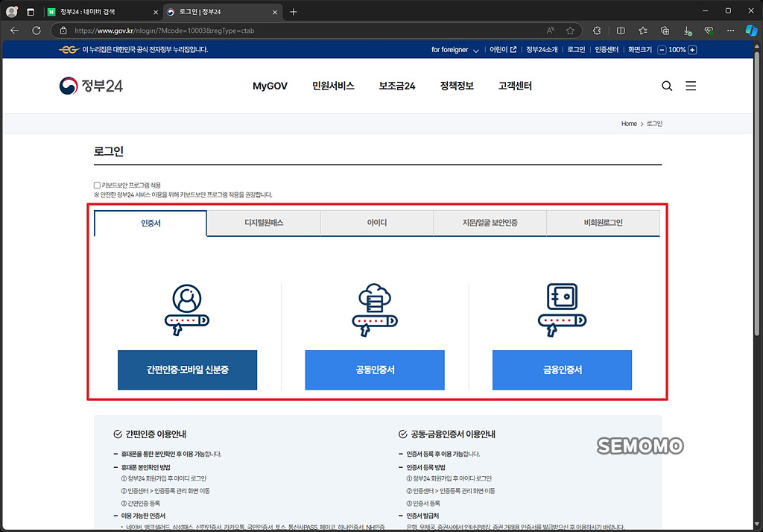Image resolution: width=763 pixels, height=532 pixels.
Task: Click the 공동인증서 button
Action: click(375, 370)
